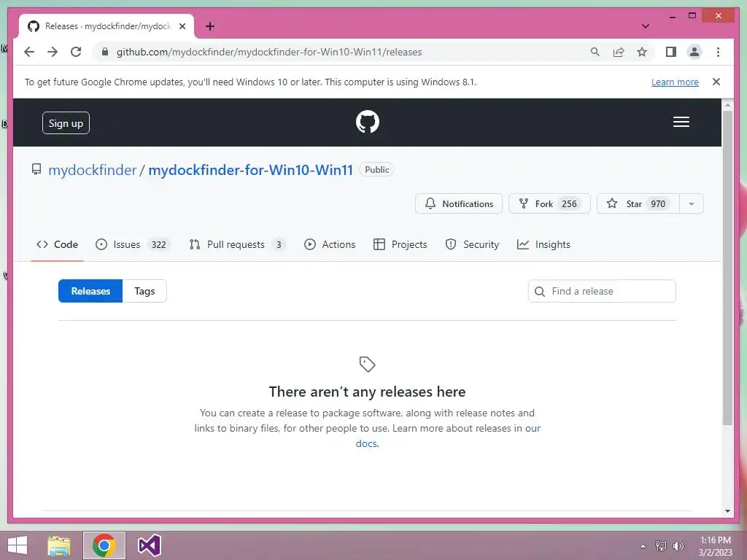
Task: Click the Notifications button
Action: click(459, 204)
